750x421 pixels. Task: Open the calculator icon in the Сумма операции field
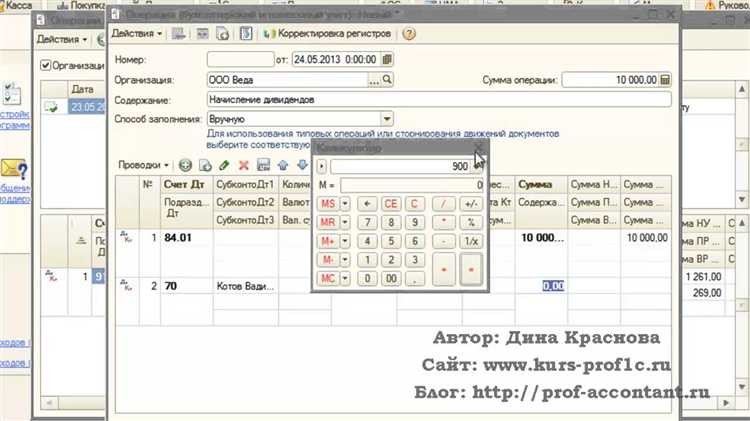[665, 79]
